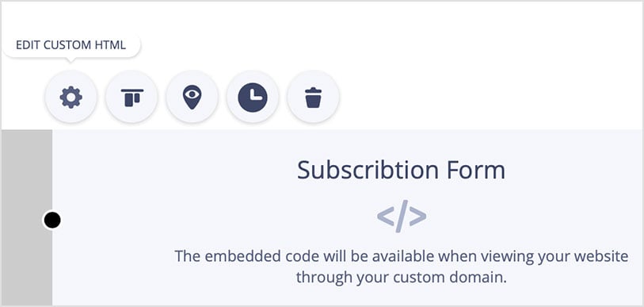Click the align-top layout icon
Viewport: 644px width, 307px height.
click(x=131, y=97)
